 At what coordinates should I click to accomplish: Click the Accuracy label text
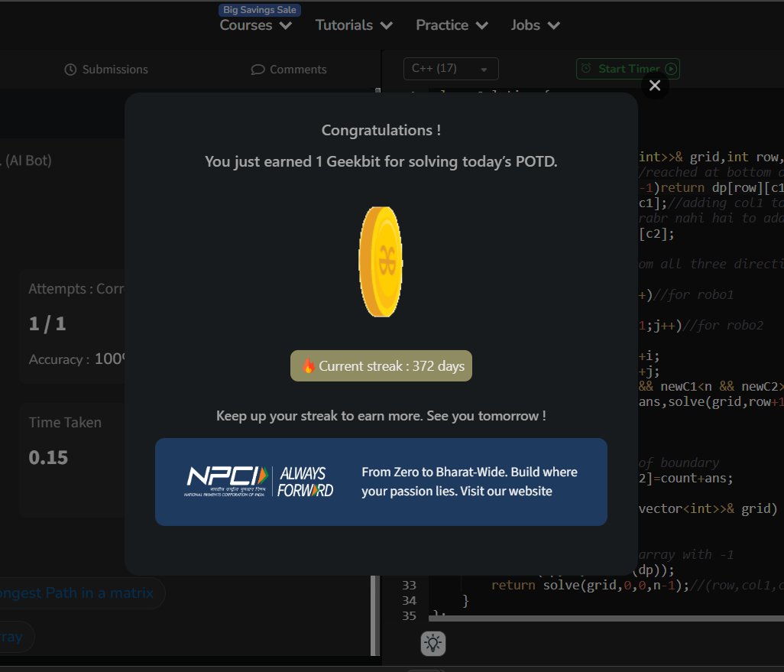59,359
